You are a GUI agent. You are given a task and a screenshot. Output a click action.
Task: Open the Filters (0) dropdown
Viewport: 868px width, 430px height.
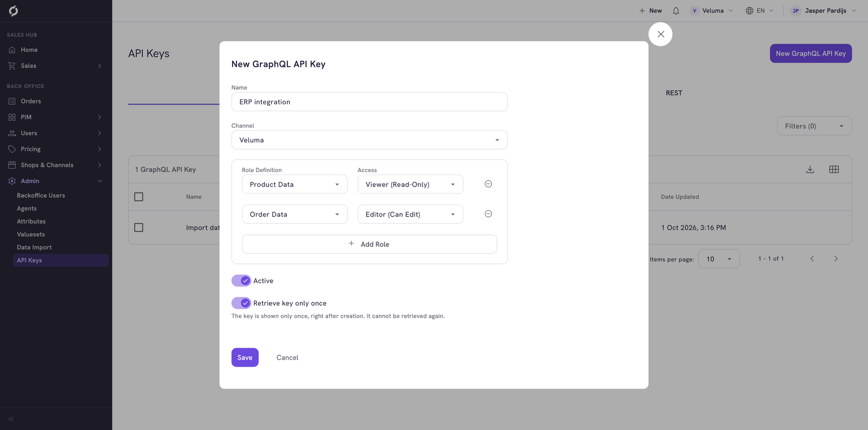(814, 126)
